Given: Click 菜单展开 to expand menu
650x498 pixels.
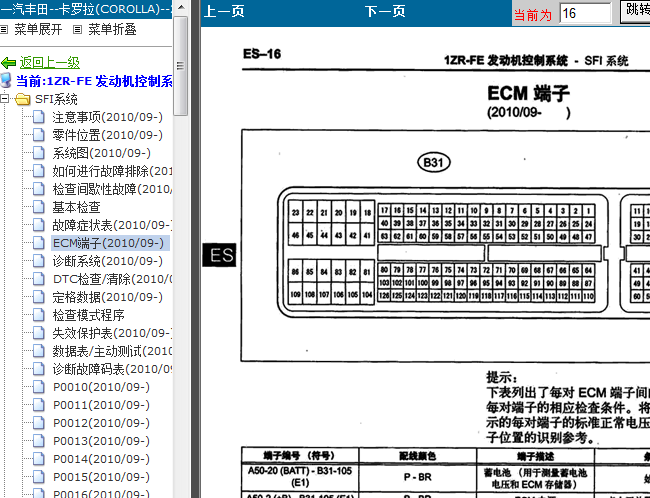Looking at the screenshot, I should pyautogui.click(x=38, y=29).
